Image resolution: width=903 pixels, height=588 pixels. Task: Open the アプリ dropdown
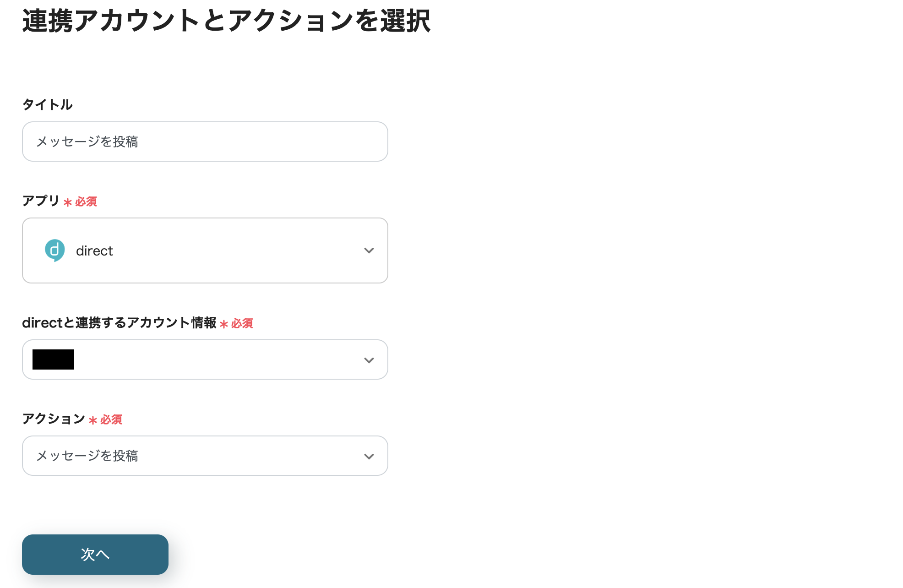click(205, 250)
